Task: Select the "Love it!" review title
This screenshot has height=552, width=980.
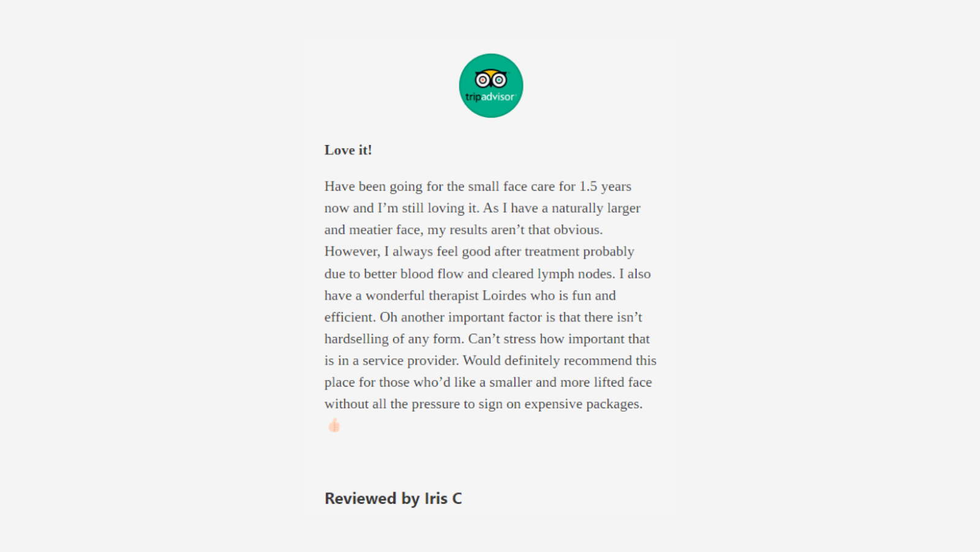Action: 348,150
